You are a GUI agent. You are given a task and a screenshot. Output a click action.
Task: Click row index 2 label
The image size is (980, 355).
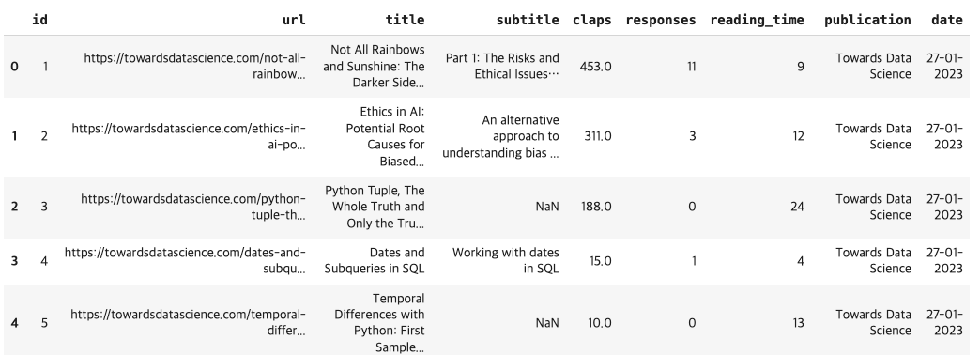pyautogui.click(x=14, y=207)
